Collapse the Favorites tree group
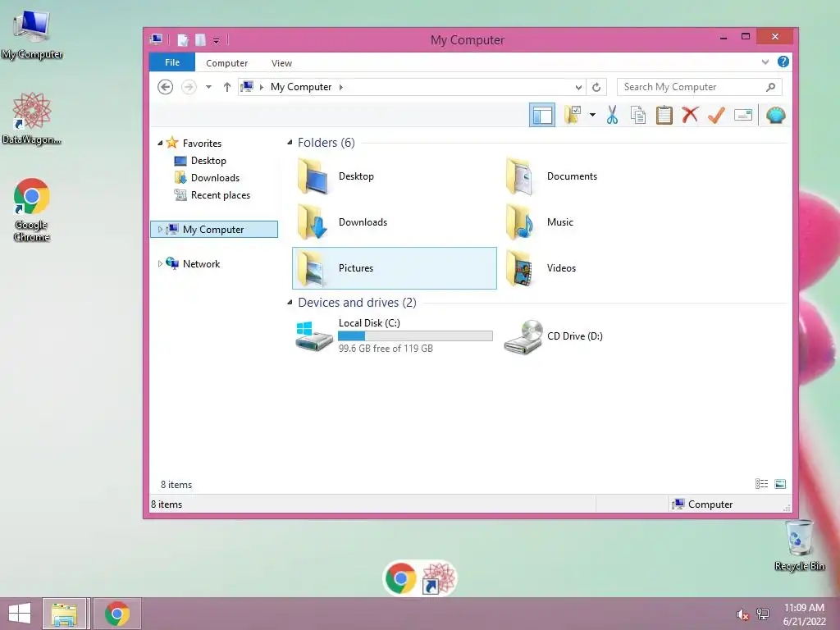The height and width of the screenshot is (630, 840). (160, 143)
